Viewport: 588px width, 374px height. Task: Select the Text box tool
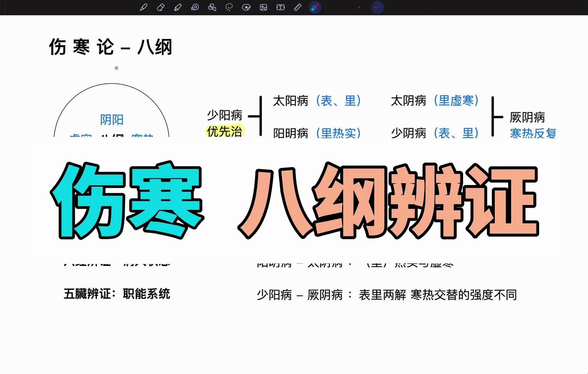tap(280, 7)
